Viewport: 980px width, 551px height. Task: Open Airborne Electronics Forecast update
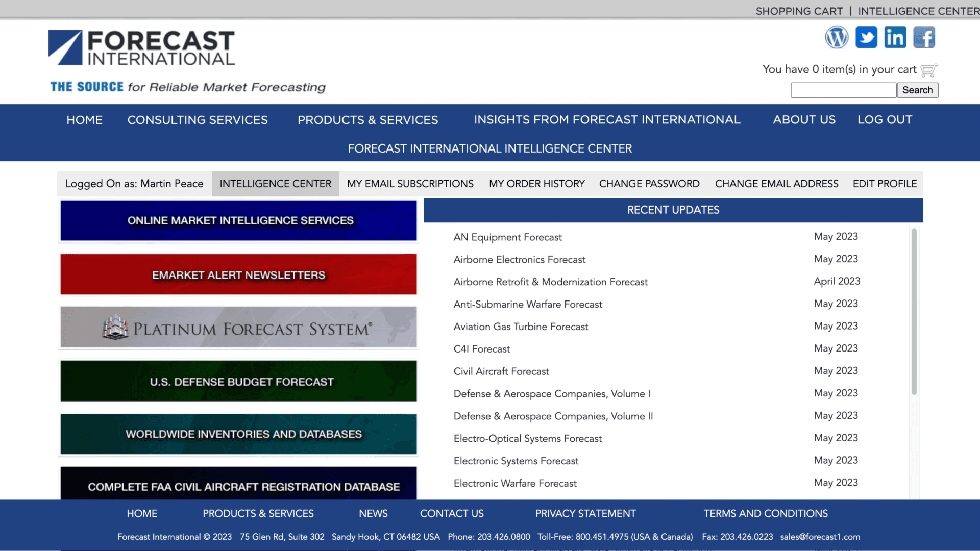(519, 260)
